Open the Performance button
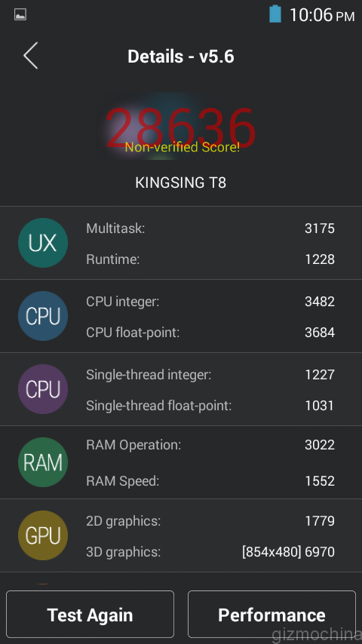362x644 pixels. 271,615
